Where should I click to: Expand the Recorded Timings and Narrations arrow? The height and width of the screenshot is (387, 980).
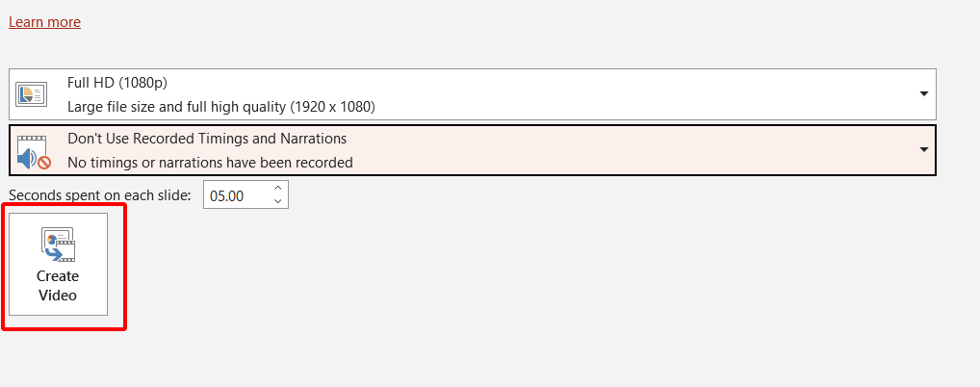point(923,149)
